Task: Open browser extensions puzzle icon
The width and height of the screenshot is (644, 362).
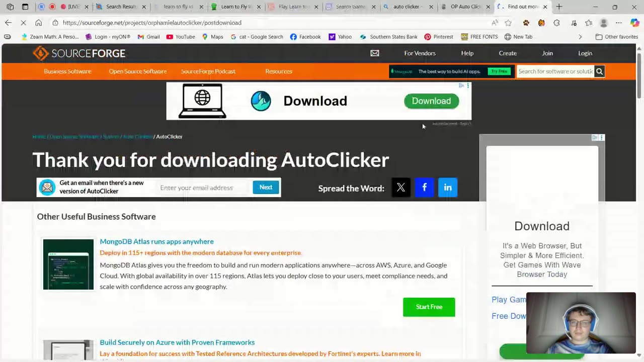Action: [x=556, y=23]
